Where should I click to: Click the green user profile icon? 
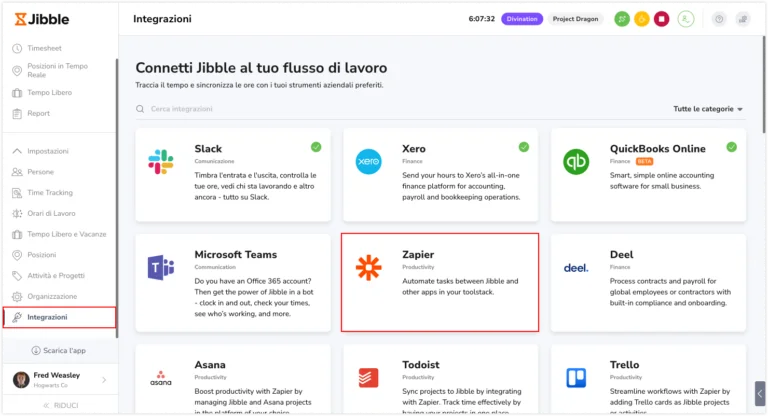(x=686, y=19)
